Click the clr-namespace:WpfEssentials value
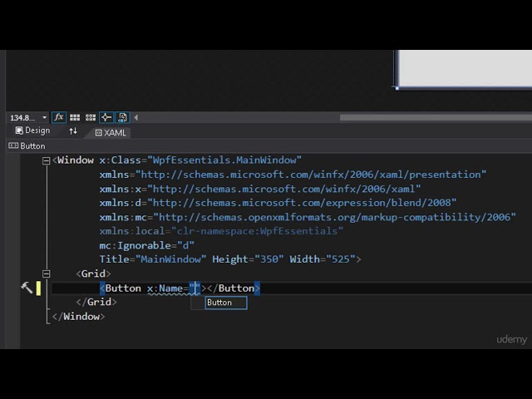This screenshot has width=532, height=399. click(x=257, y=231)
